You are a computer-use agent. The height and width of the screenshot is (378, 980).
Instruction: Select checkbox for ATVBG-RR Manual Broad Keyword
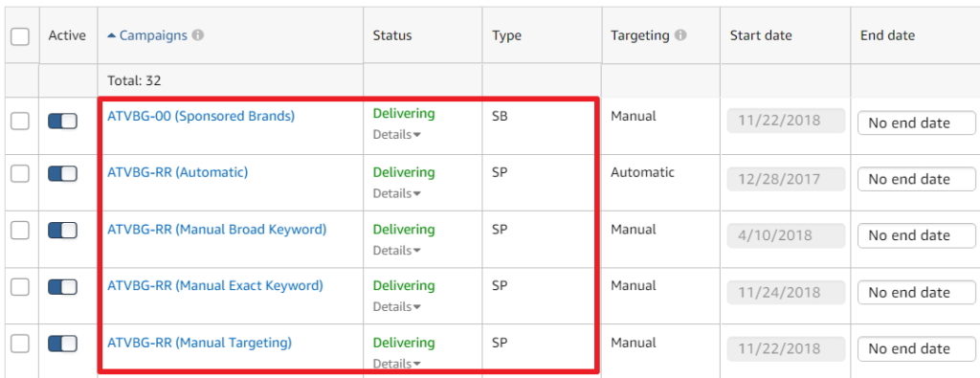tap(20, 231)
